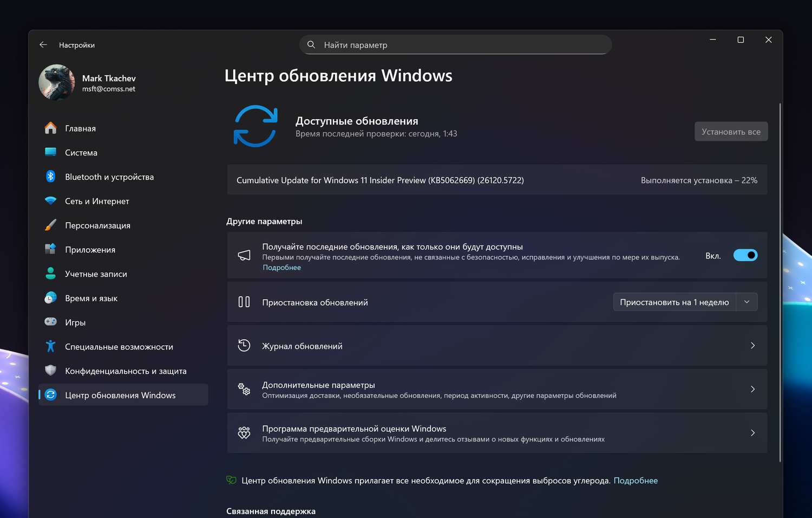Open Приложения section
812x518 pixels.
pyautogui.click(x=123, y=249)
